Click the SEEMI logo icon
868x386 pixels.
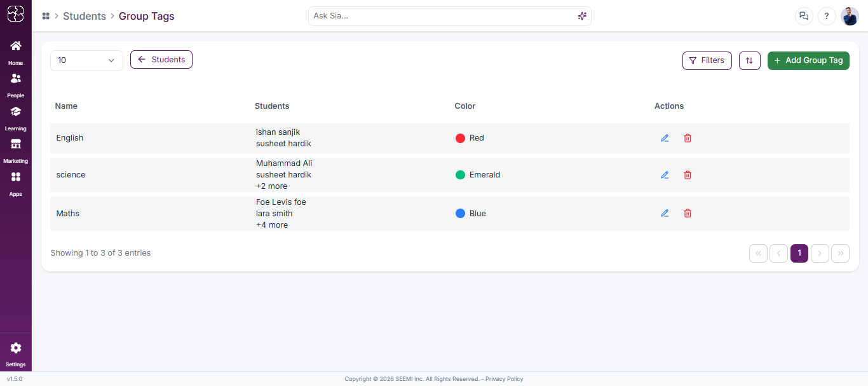click(16, 14)
